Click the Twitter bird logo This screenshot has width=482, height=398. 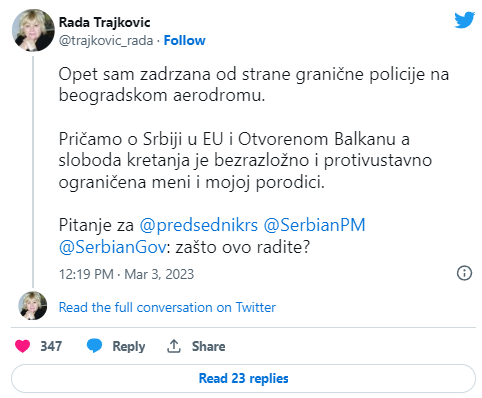pyautogui.click(x=465, y=20)
